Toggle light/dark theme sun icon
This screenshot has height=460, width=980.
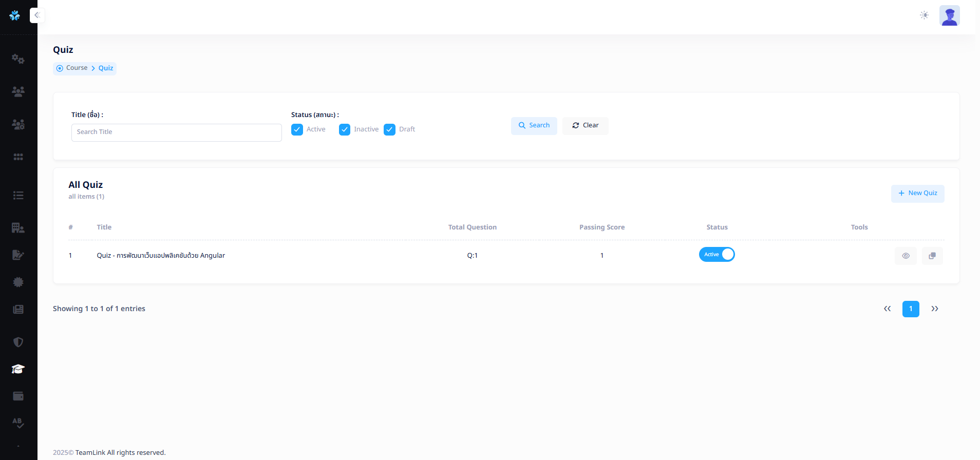click(x=924, y=15)
